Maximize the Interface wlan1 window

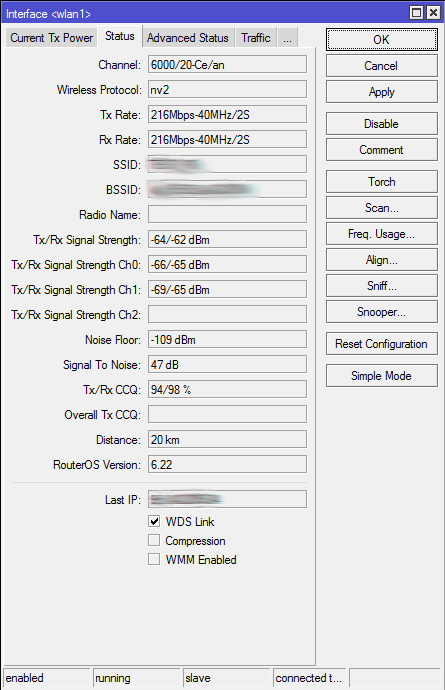416,12
